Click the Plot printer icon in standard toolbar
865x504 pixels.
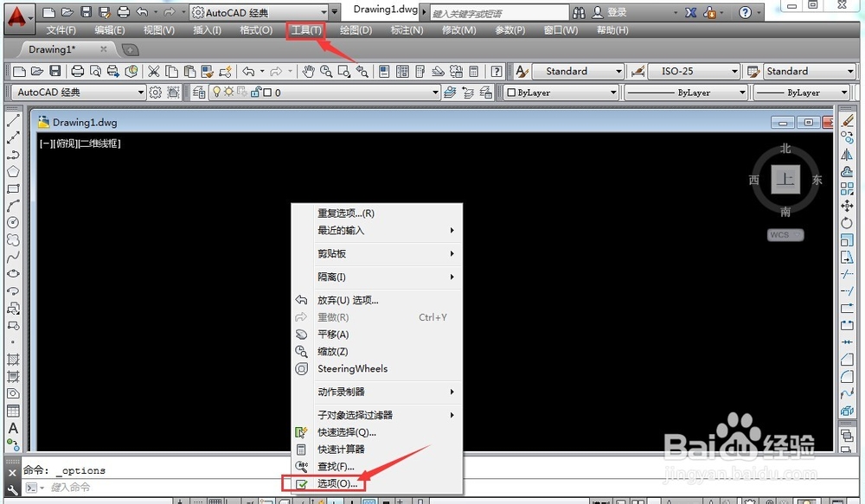coord(78,71)
